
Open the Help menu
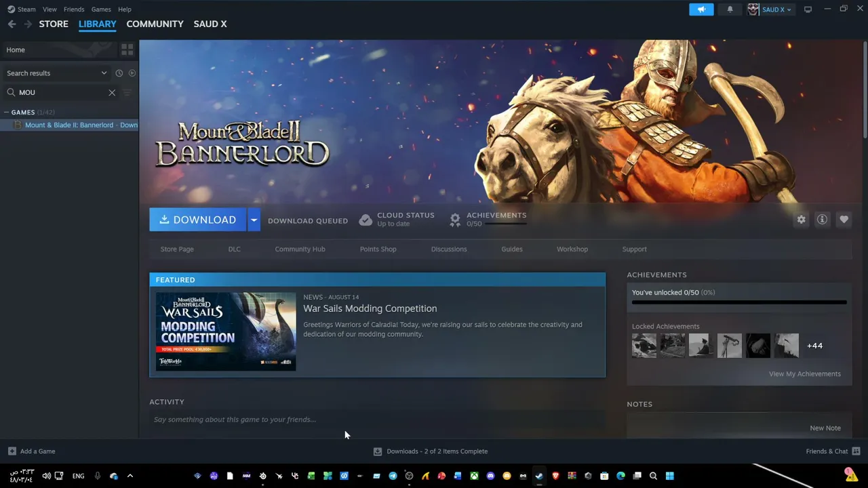[x=125, y=9]
